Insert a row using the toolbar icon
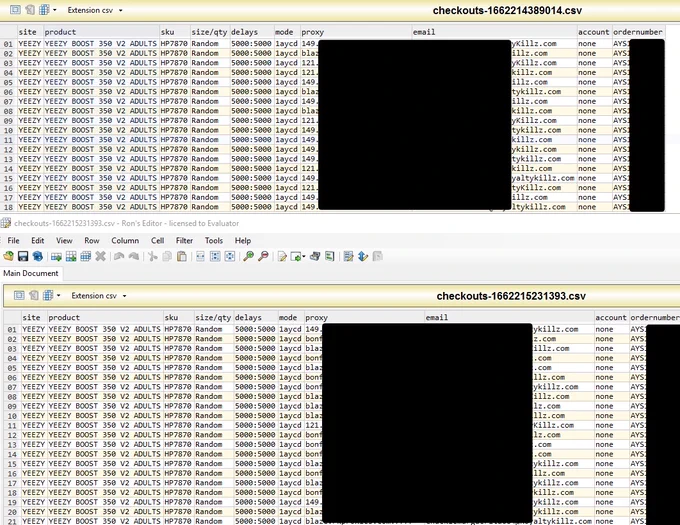This screenshot has width=680, height=525. [x=56, y=256]
